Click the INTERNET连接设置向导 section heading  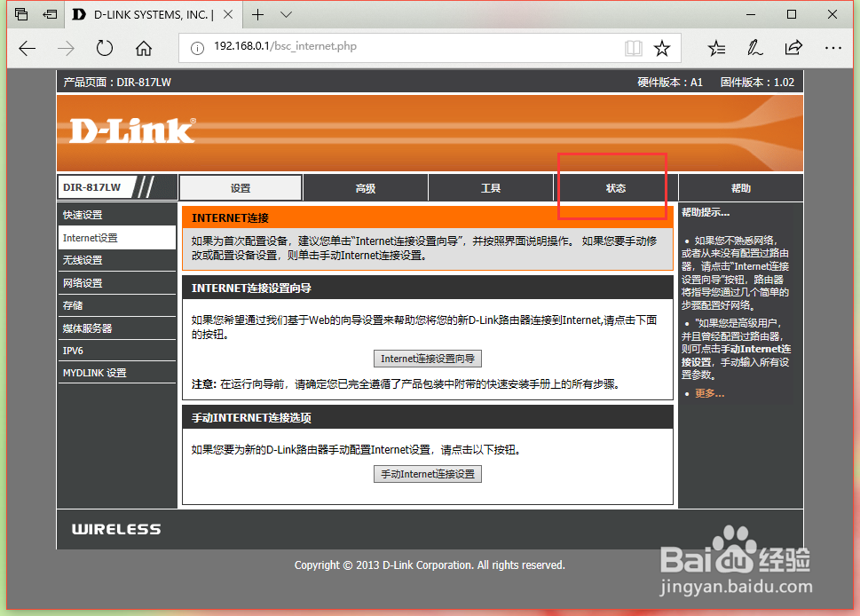[251, 288]
